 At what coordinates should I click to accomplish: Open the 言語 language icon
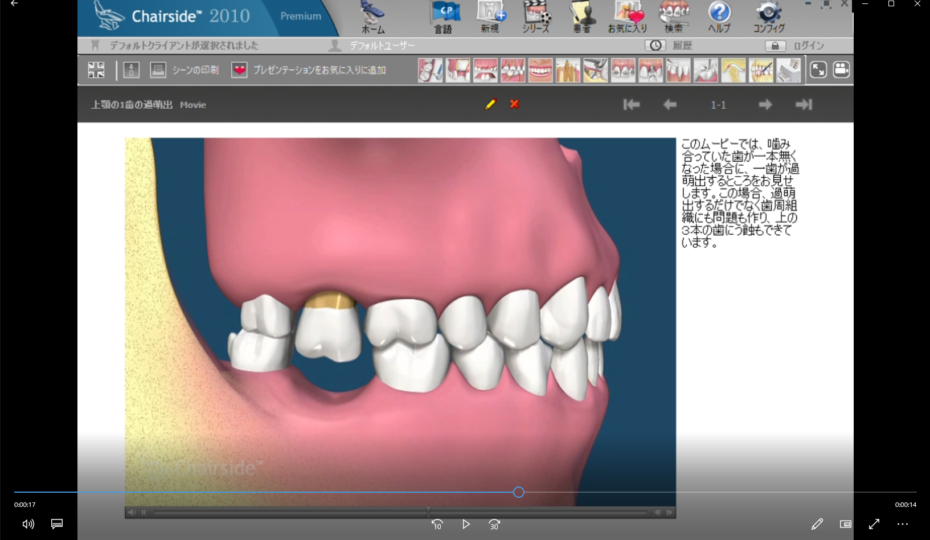pos(445,17)
